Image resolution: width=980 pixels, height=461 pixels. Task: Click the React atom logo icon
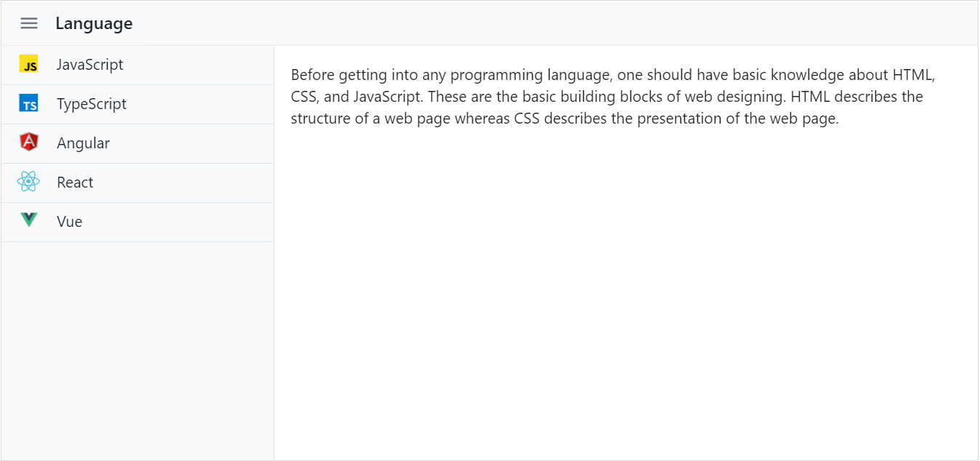point(28,182)
